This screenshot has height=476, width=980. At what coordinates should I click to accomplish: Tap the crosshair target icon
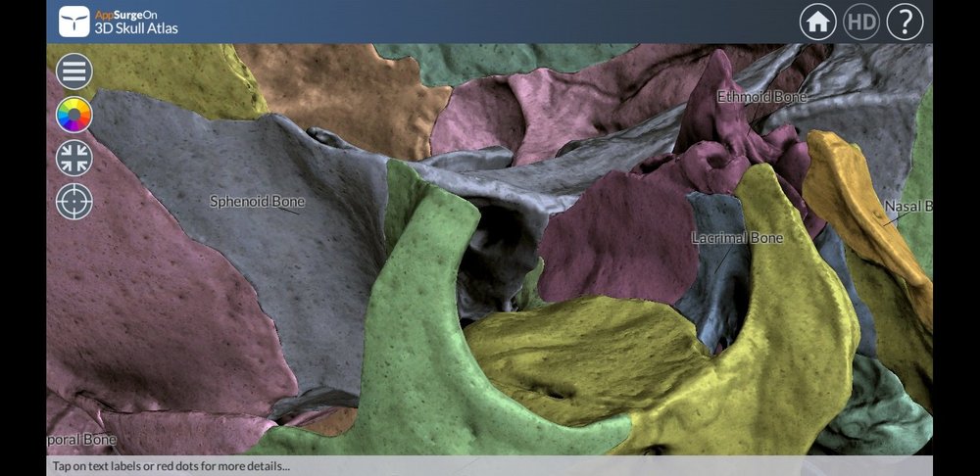(x=73, y=201)
